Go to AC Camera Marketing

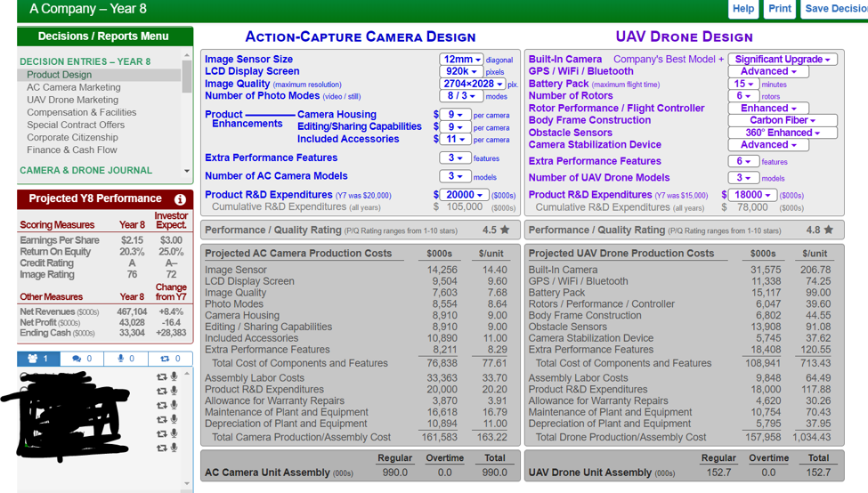coord(74,87)
